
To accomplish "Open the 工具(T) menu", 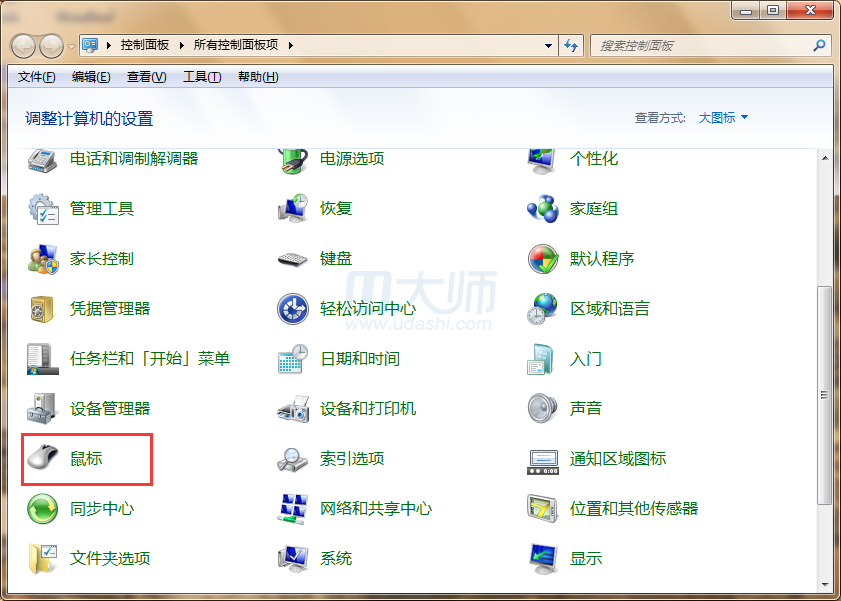I will click(201, 77).
